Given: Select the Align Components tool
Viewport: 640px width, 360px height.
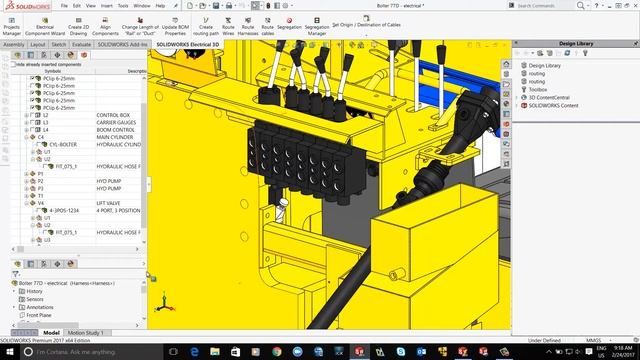Looking at the screenshot, I should click(x=105, y=27).
